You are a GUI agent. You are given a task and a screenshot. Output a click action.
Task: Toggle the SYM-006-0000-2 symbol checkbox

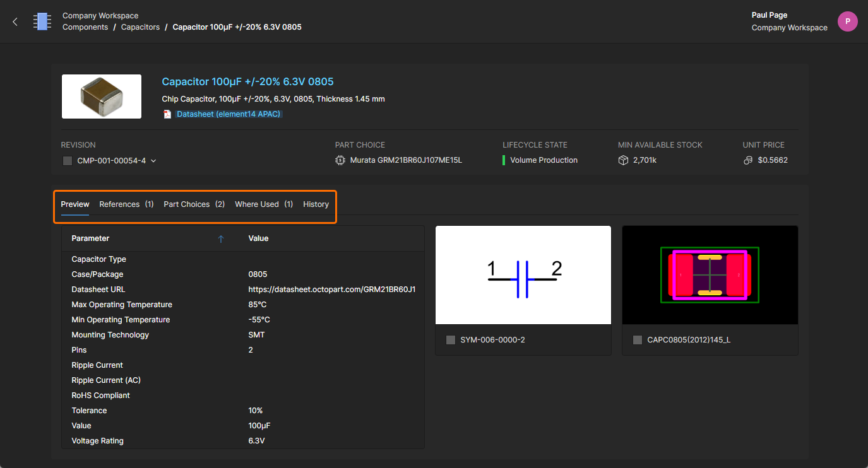click(451, 340)
